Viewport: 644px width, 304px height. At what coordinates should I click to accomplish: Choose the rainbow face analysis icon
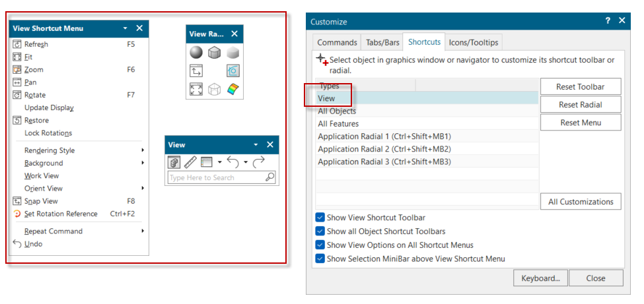(233, 89)
